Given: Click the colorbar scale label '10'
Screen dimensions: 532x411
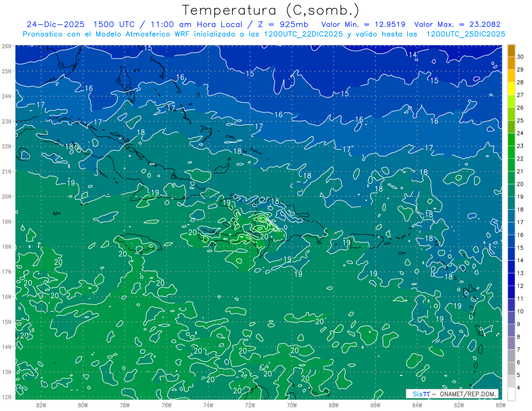Looking at the screenshot, I should click(520, 311).
